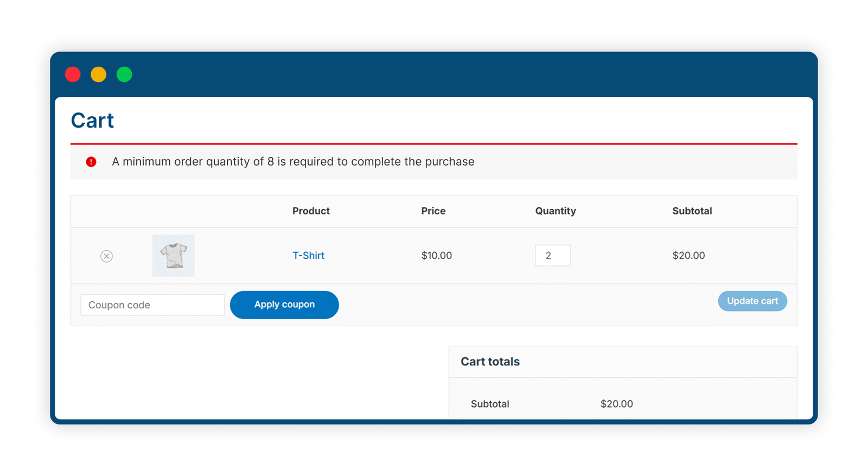The image size is (868, 476).
Task: Focus the quantity field showing 2
Action: [x=553, y=256]
